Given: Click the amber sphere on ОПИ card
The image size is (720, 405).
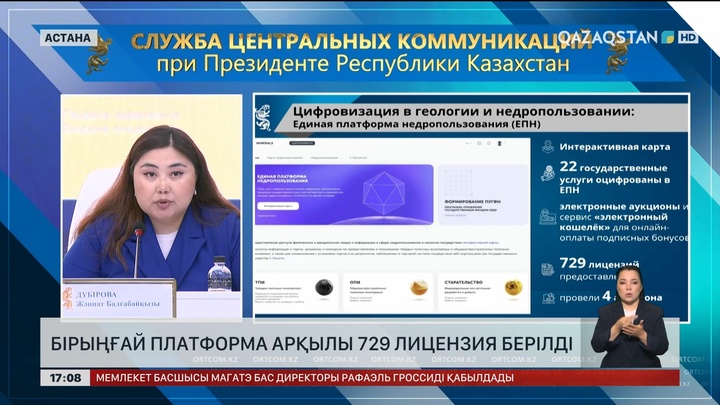Looking at the screenshot, I should (x=419, y=288).
